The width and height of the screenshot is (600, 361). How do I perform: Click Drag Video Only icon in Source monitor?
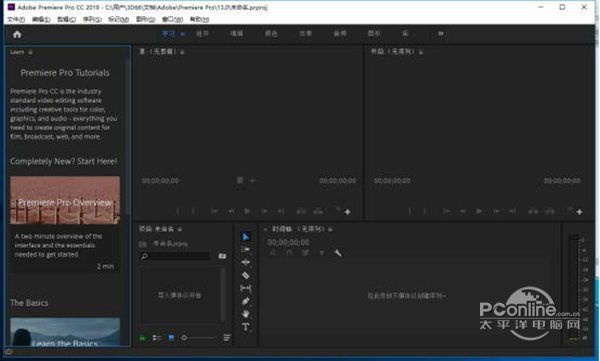(x=240, y=180)
